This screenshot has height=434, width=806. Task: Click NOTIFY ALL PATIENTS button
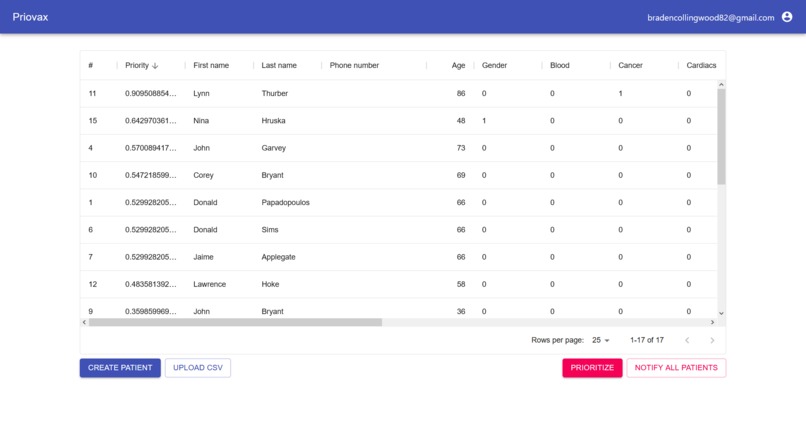pyautogui.click(x=676, y=368)
